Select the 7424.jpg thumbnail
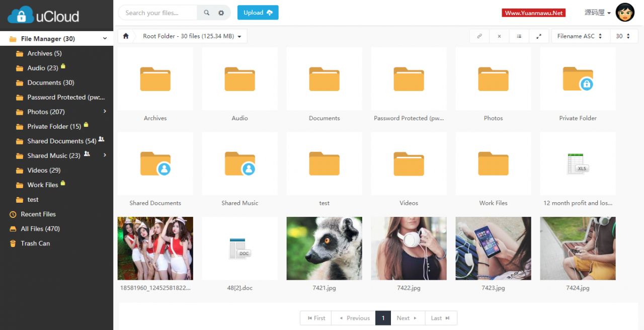The height and width of the screenshot is (330, 644). [578, 249]
